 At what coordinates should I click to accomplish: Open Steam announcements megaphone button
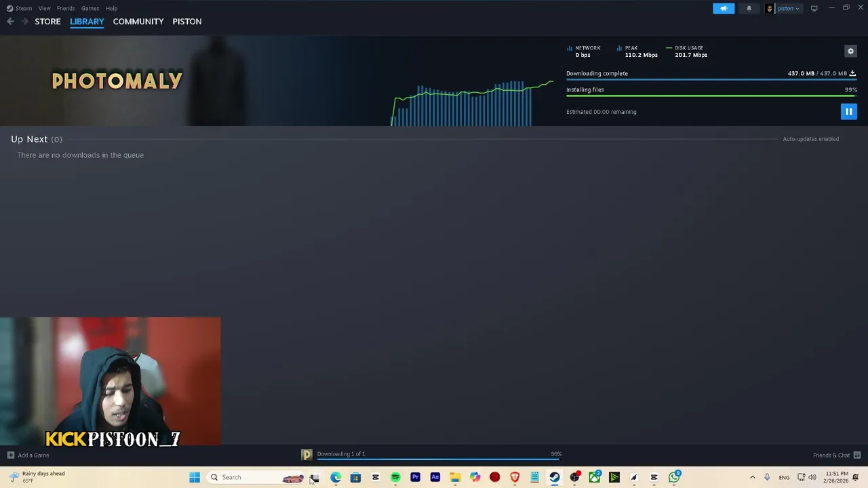(724, 8)
